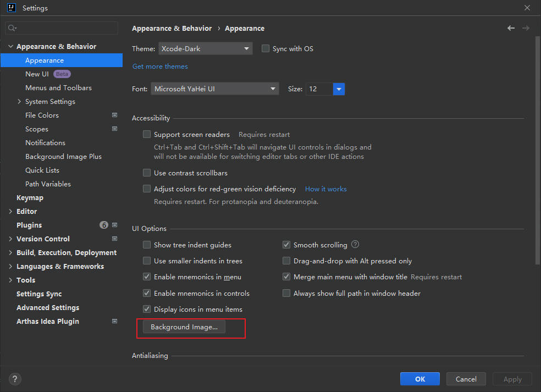Click the Plugins update count badge
541x392 pixels.
point(104,225)
